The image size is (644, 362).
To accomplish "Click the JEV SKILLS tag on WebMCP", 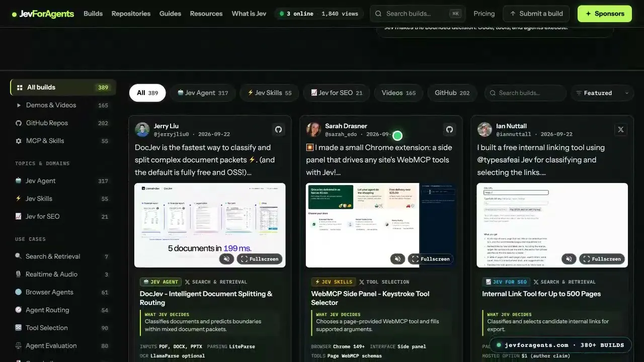I will tap(334, 282).
